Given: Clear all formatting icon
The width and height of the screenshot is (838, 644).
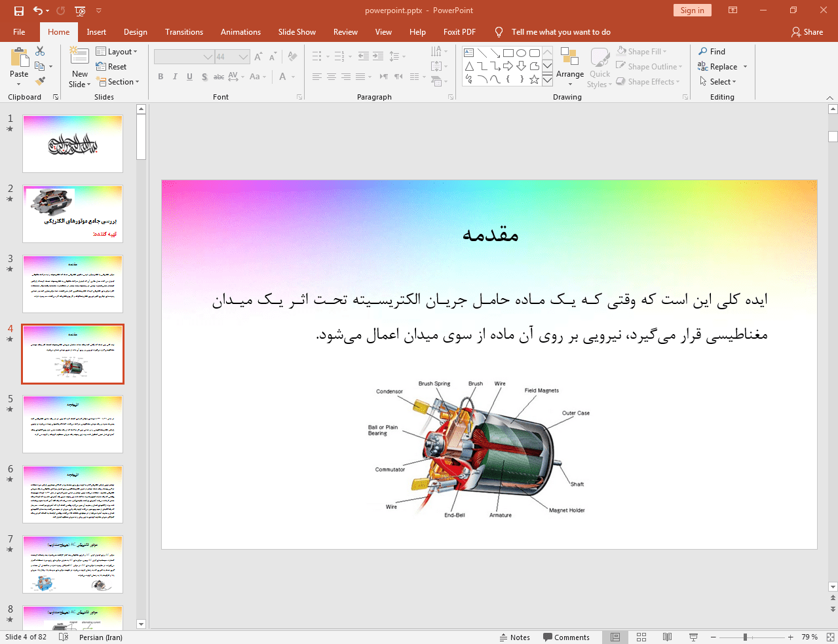Looking at the screenshot, I should [292, 57].
